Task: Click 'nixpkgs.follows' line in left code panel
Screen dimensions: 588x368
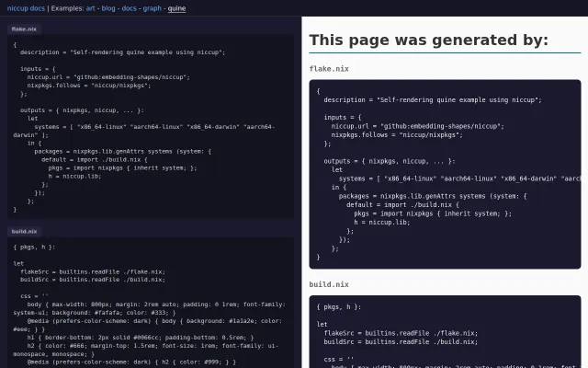Action: (89, 86)
